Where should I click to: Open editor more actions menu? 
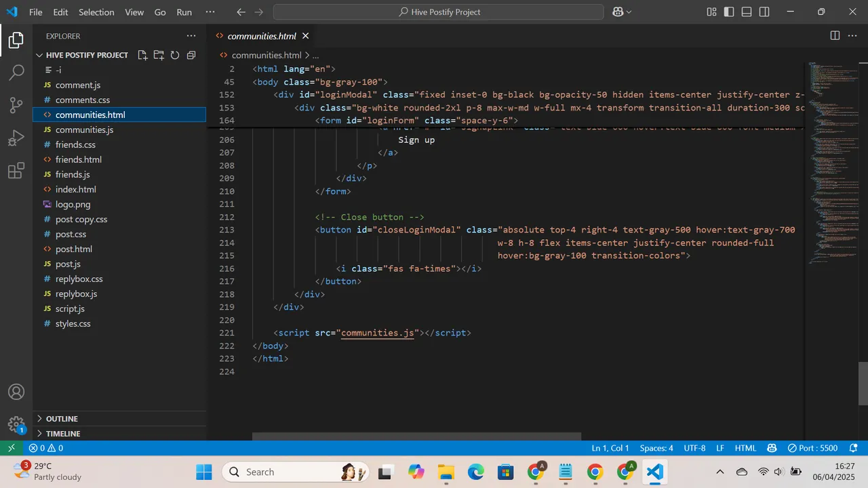pos(853,36)
